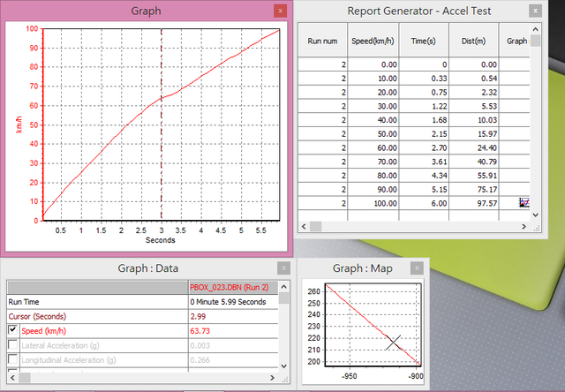Viewport: 565px width, 392px height.
Task: Select the Time cell 2.70
Action: (424, 147)
